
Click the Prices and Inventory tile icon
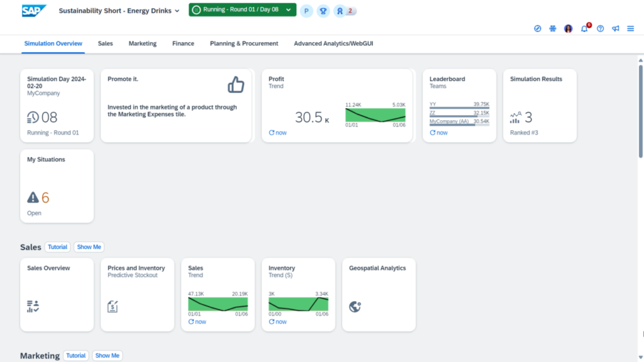coord(113,306)
